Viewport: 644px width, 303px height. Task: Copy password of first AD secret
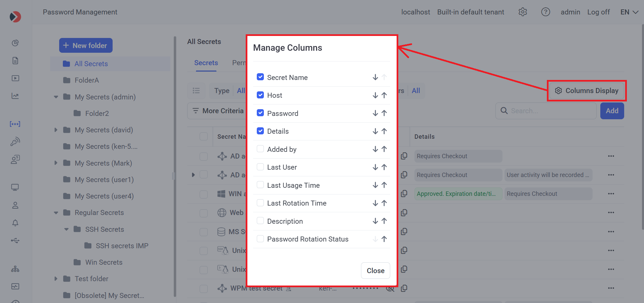tap(404, 156)
